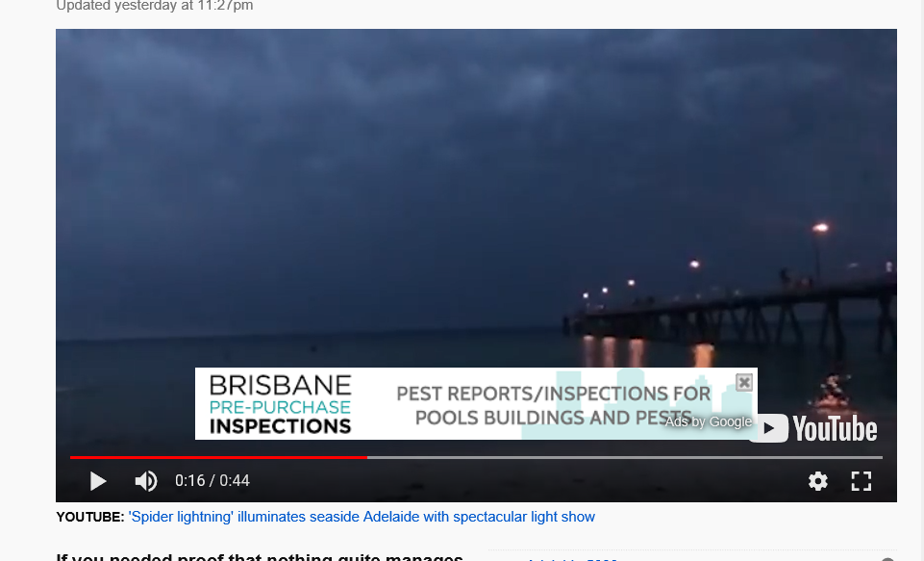
Task: Open the video on YouTube via the logo
Action: [x=813, y=429]
